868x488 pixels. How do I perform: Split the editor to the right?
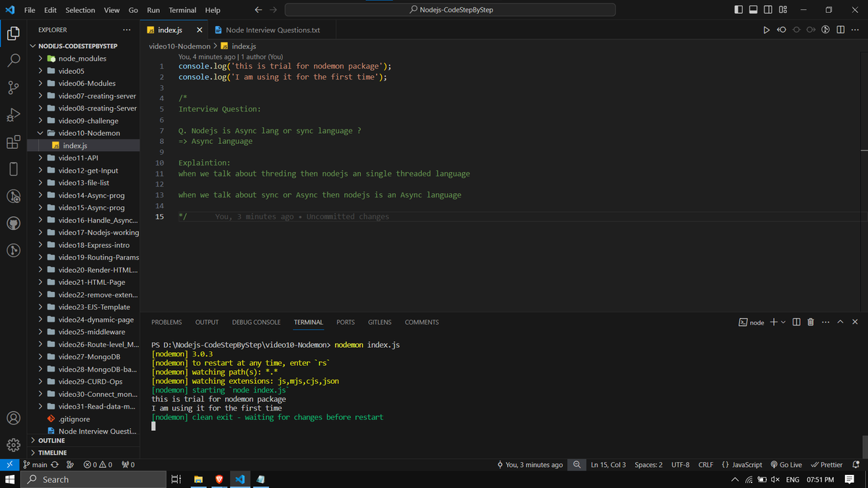click(840, 30)
